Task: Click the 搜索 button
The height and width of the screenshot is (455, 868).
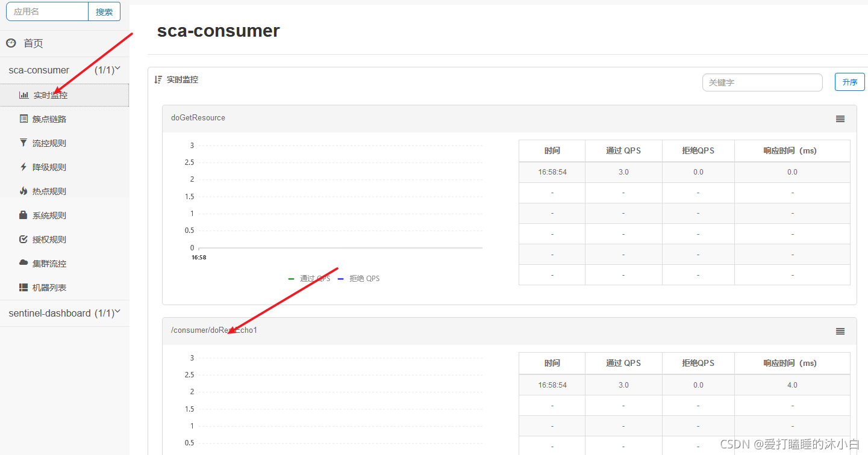Action: point(104,11)
